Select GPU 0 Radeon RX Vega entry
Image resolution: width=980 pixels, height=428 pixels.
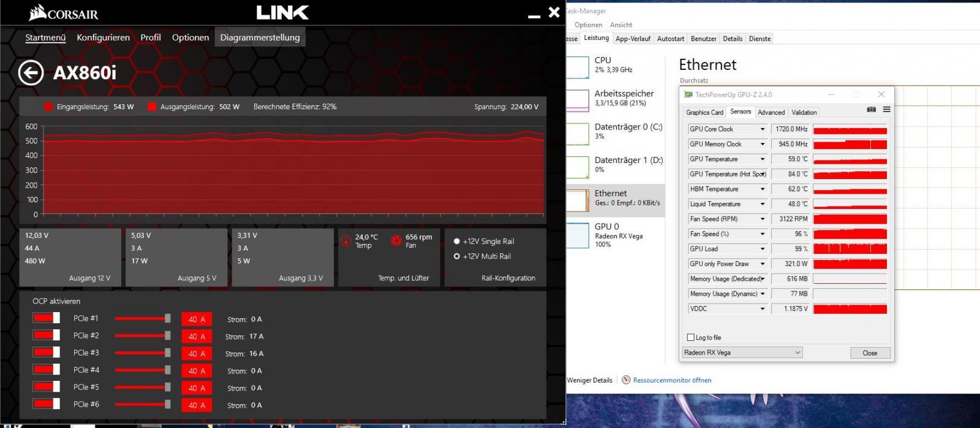click(x=616, y=235)
